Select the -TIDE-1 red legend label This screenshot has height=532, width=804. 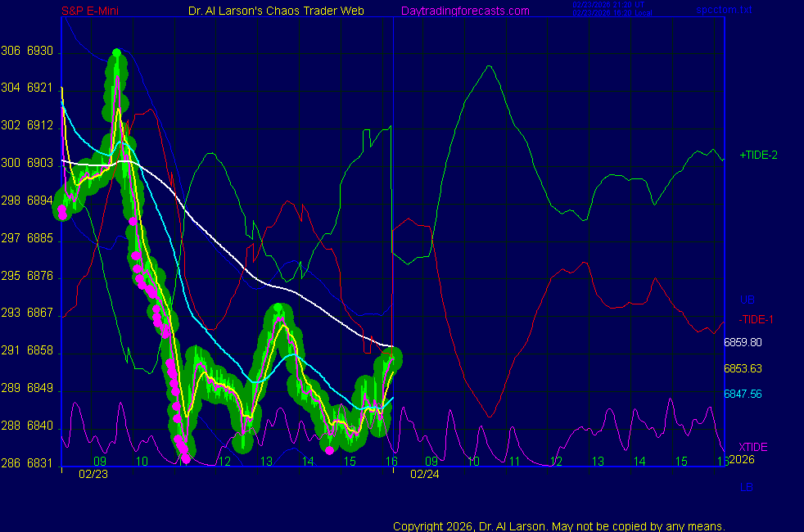coord(757,318)
